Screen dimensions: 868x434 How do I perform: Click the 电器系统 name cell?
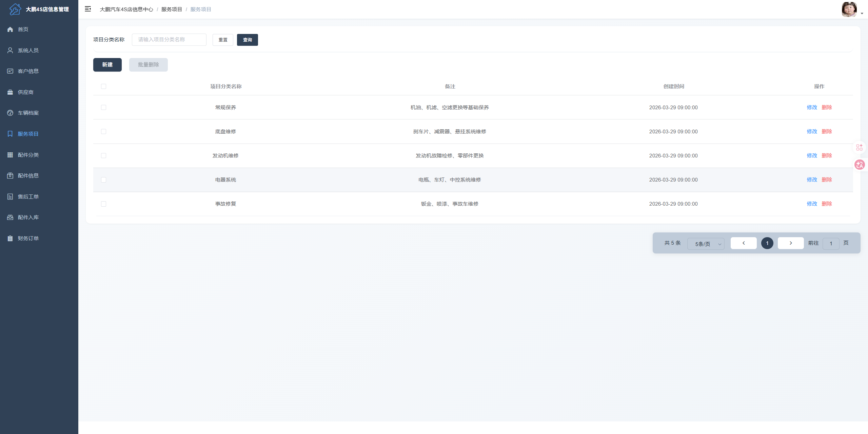[x=225, y=180]
